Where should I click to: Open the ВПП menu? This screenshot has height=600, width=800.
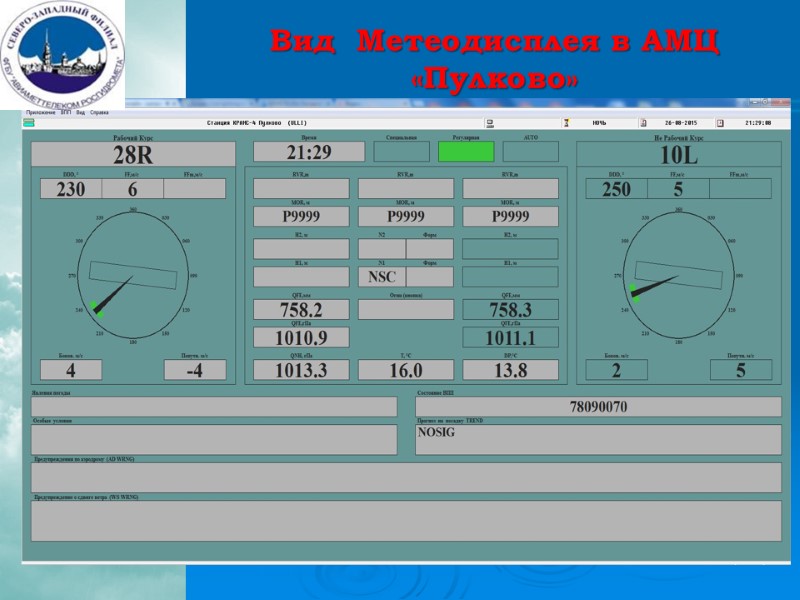(x=66, y=112)
